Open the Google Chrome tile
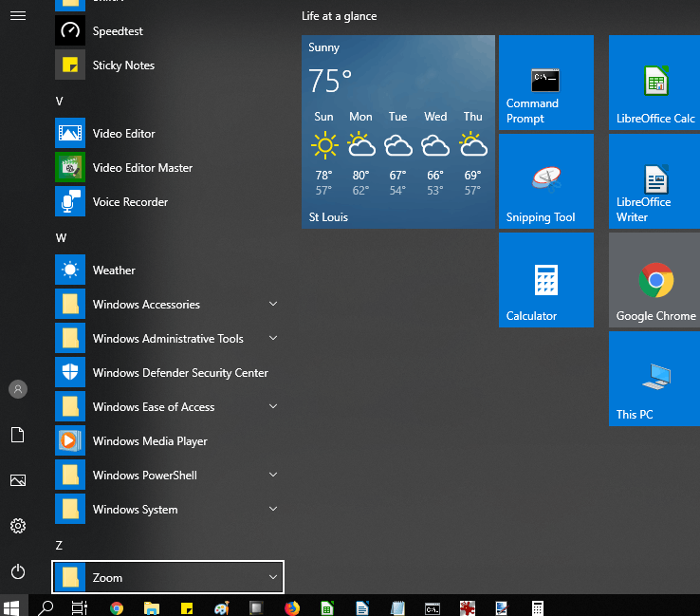The height and width of the screenshot is (616, 700). pos(654,280)
